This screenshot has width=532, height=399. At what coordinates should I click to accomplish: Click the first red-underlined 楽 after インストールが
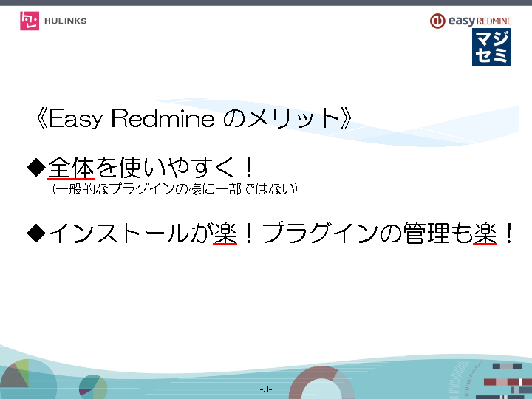(225, 233)
